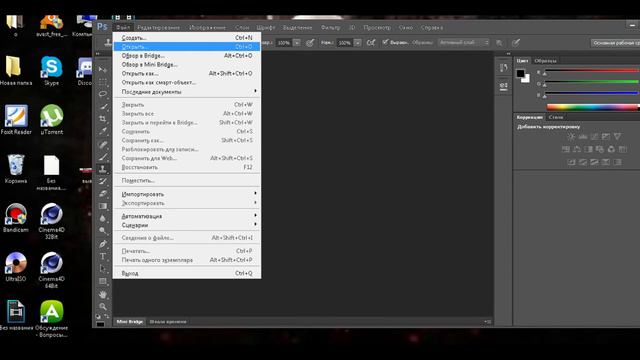Switch to the Образцы tab

pyautogui.click(x=545, y=61)
